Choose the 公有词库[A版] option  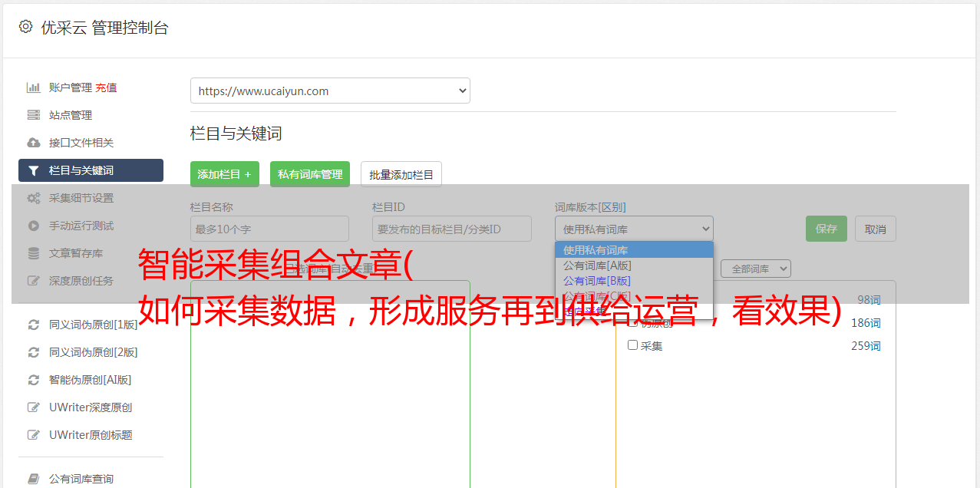click(634, 265)
